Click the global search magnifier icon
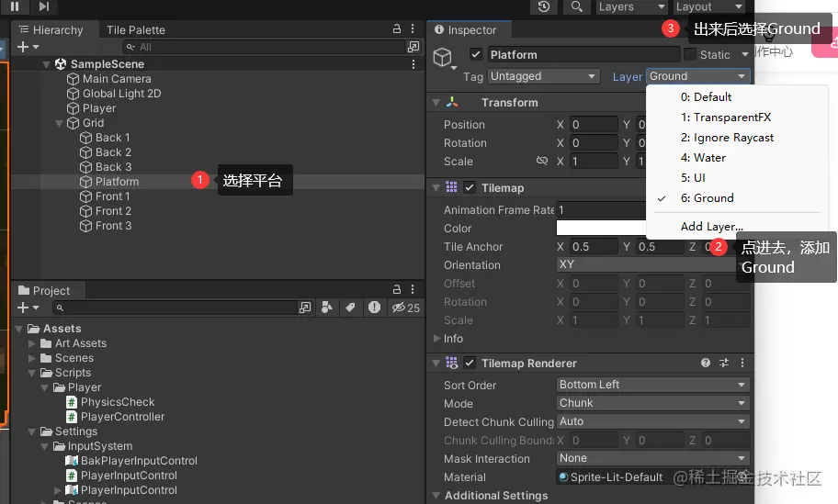 coord(577,6)
